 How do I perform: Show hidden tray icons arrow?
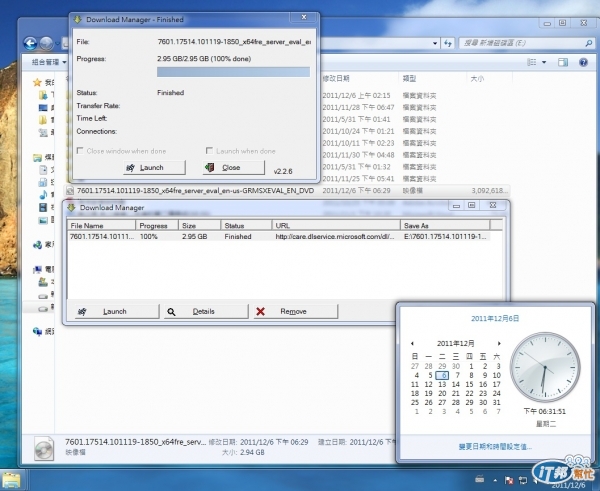tap(495, 480)
